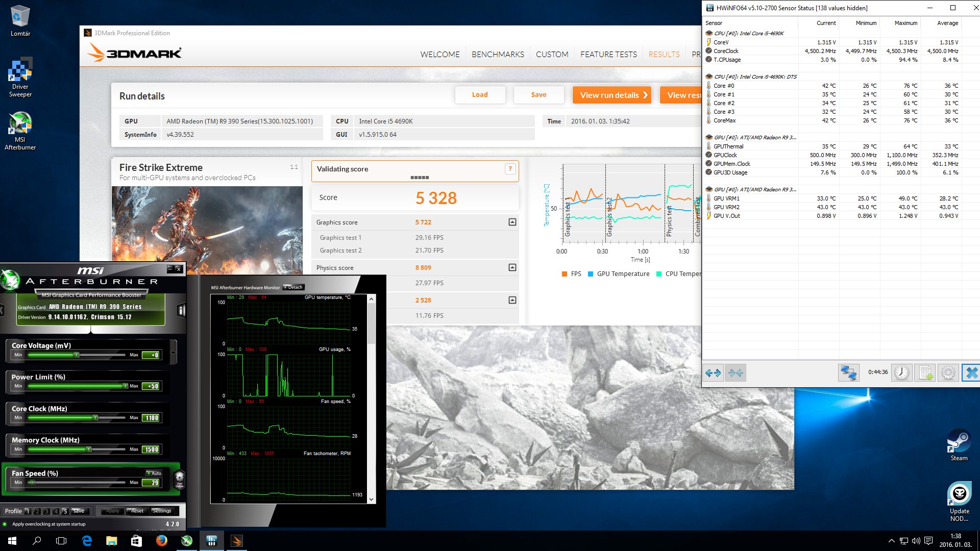Screen dimensions: 980x551
Task: Adjust the Core Clock slider handle
Action: (x=95, y=417)
